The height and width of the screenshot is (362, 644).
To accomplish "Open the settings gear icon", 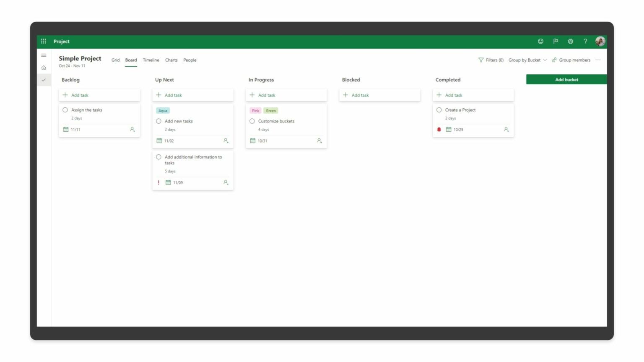I will click(x=570, y=41).
